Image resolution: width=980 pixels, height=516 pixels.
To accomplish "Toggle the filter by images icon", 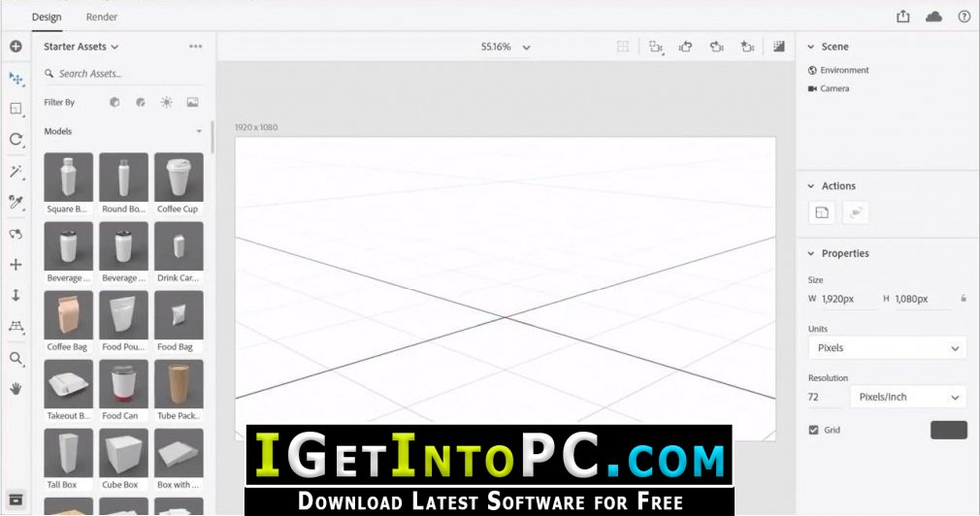I will 192,102.
